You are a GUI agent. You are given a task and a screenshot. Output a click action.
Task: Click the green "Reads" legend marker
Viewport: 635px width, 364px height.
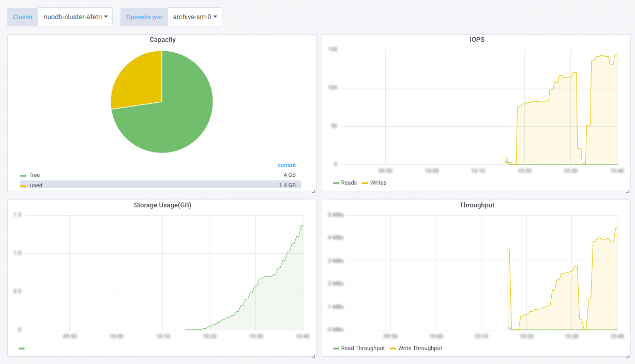pyautogui.click(x=336, y=183)
